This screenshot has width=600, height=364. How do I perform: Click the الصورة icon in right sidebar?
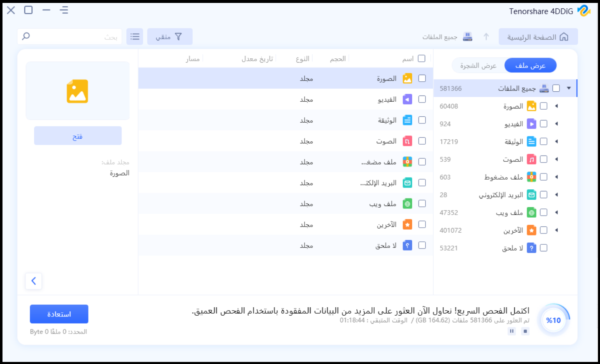click(x=532, y=106)
